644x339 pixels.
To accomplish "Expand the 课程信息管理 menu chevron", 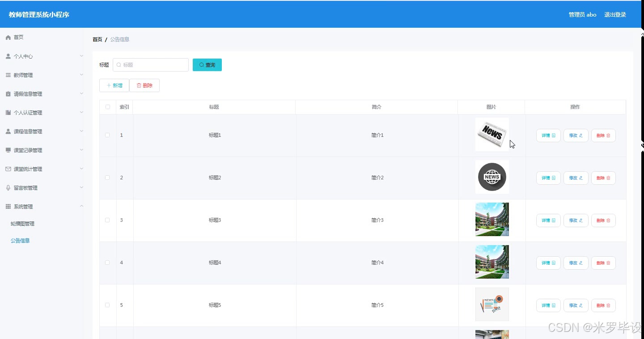I will coord(81,131).
